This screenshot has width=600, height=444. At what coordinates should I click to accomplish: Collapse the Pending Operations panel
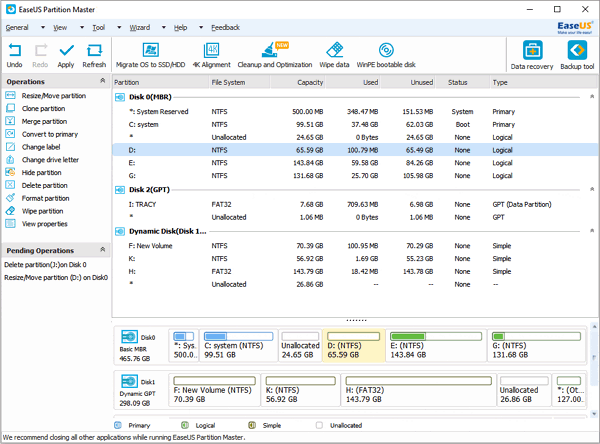pos(103,250)
